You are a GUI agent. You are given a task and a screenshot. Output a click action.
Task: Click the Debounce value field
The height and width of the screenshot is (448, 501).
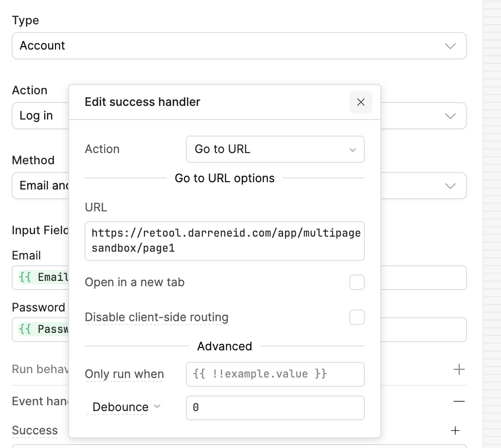(275, 408)
